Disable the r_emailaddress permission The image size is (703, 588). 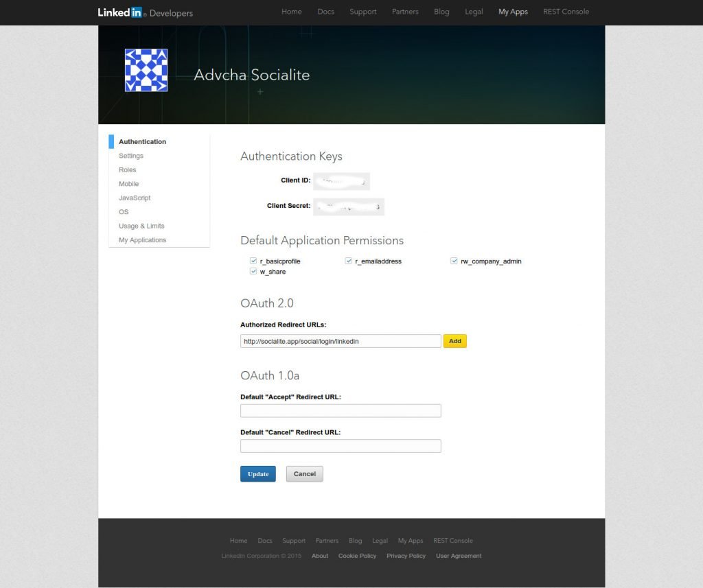pyautogui.click(x=348, y=261)
